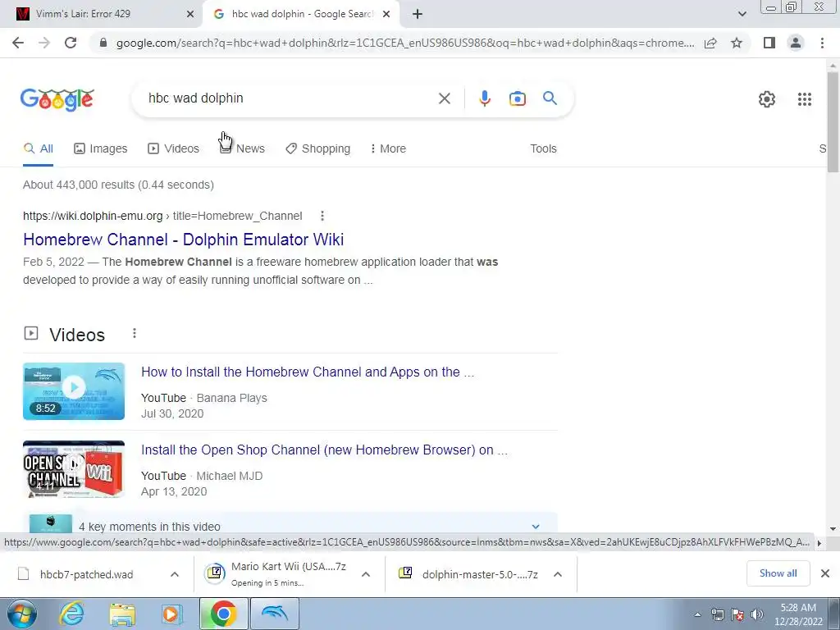Open Chrome side panel
The image size is (840, 630).
769,43
